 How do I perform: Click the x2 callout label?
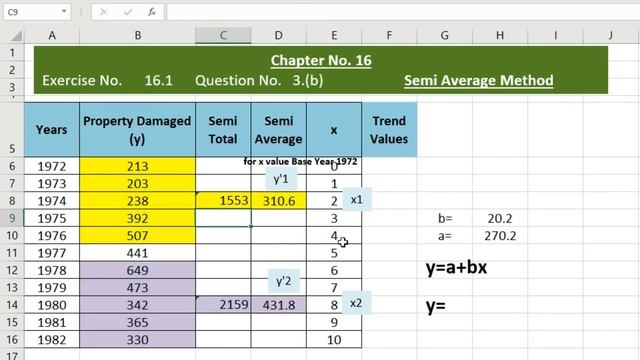356,303
